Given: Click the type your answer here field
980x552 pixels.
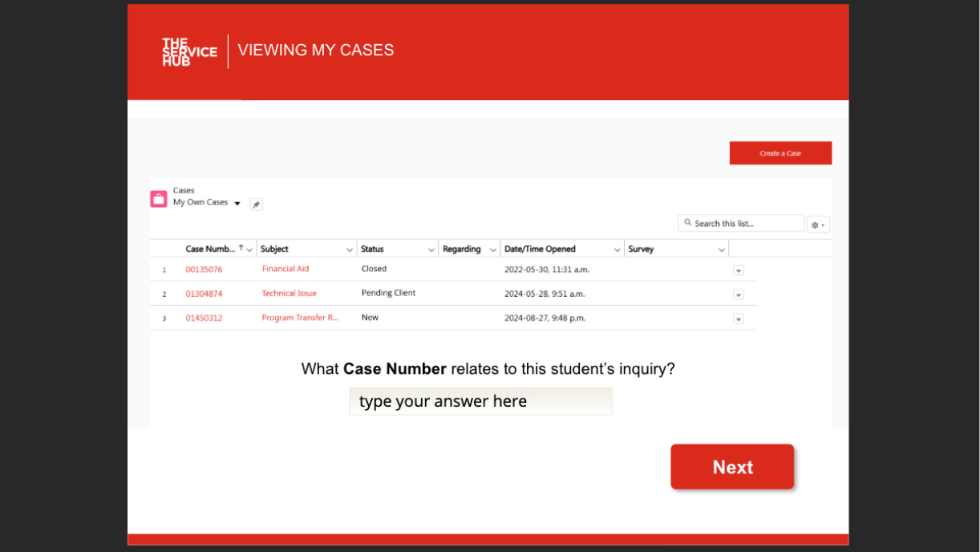Looking at the screenshot, I should pyautogui.click(x=480, y=400).
